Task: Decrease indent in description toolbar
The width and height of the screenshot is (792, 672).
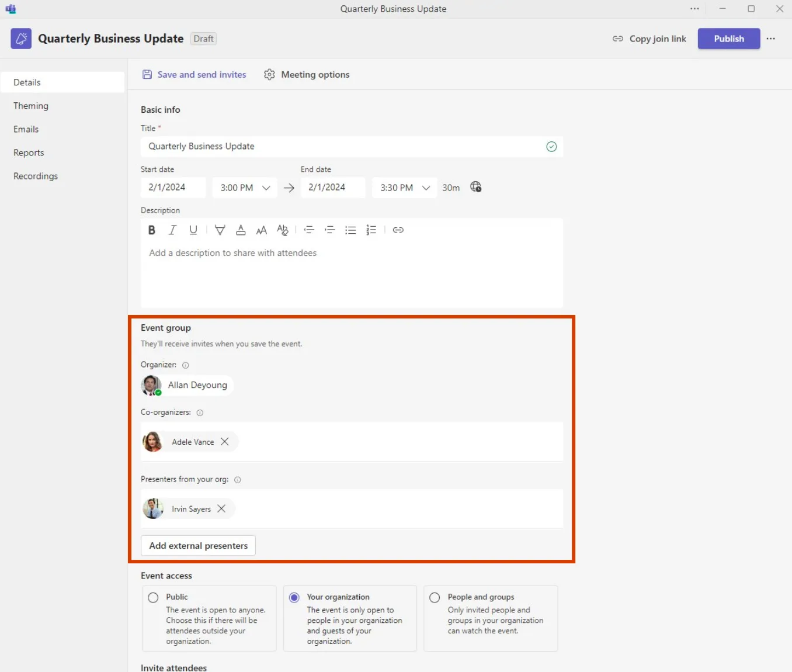Action: (x=310, y=230)
